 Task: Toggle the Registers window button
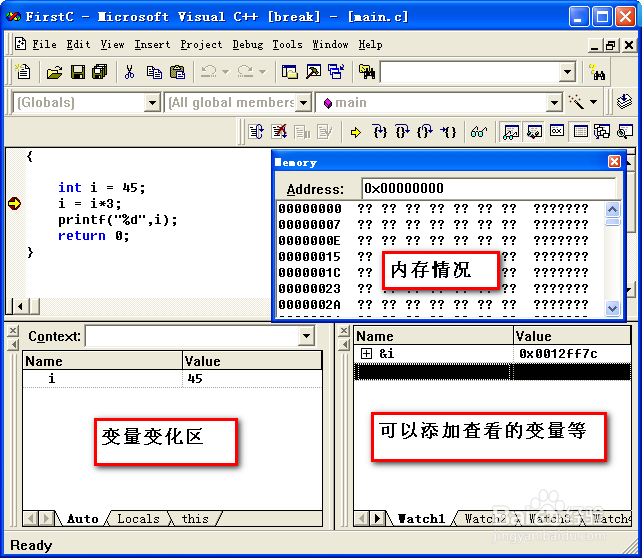click(x=557, y=132)
